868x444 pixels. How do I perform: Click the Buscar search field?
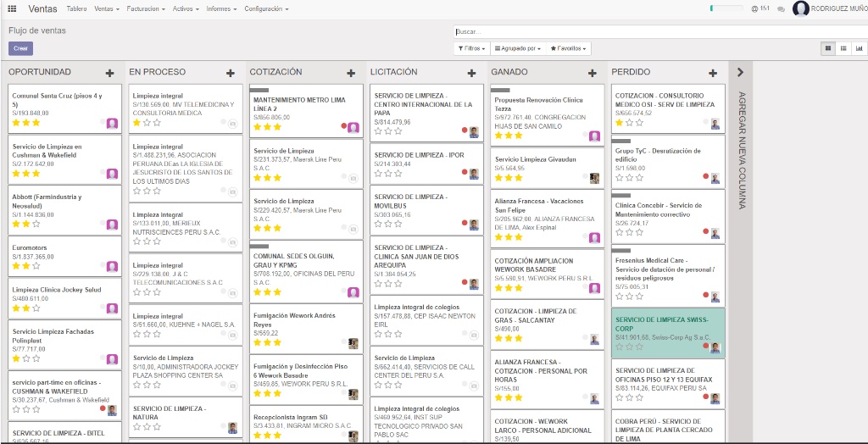(661, 32)
